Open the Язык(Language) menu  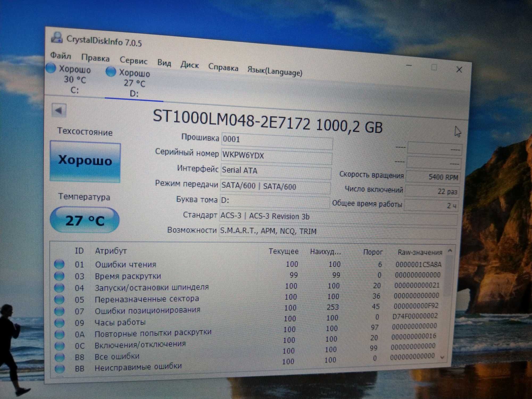pos(275,71)
